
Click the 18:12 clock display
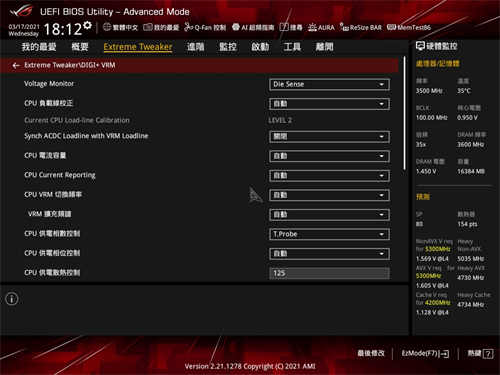click(62, 29)
